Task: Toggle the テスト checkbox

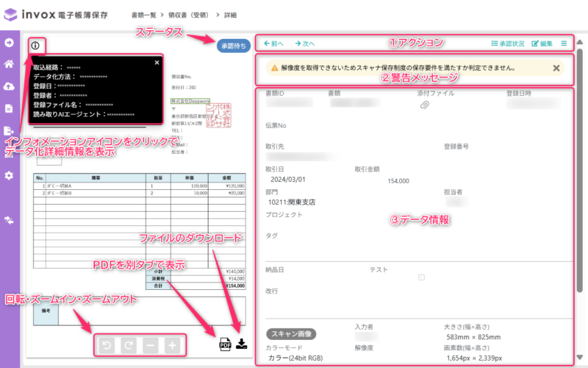Action: pos(421,277)
